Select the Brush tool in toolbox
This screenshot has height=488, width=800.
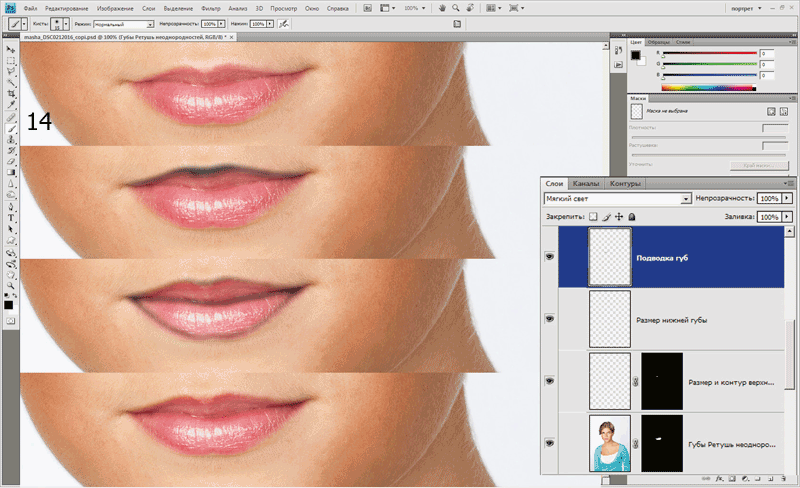point(10,129)
